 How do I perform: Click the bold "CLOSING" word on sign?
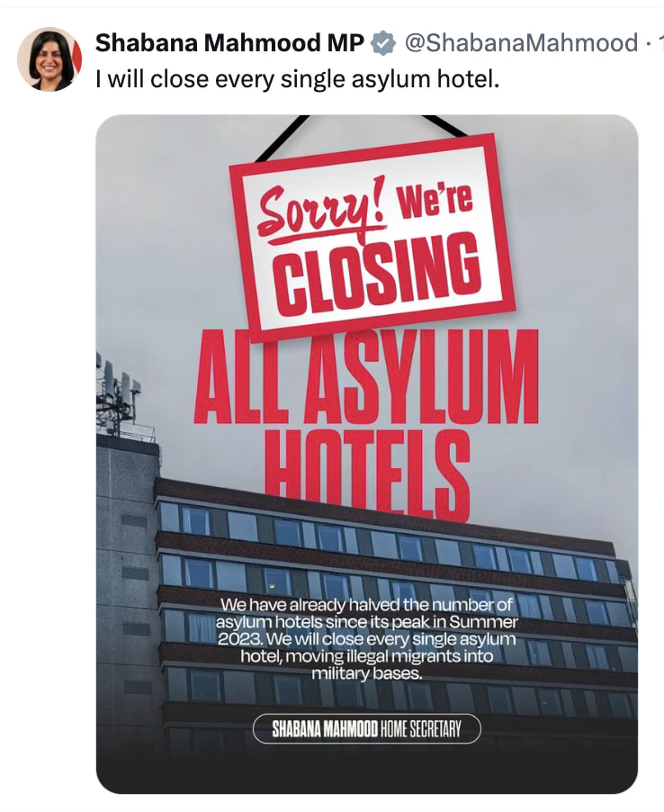pos(377,275)
